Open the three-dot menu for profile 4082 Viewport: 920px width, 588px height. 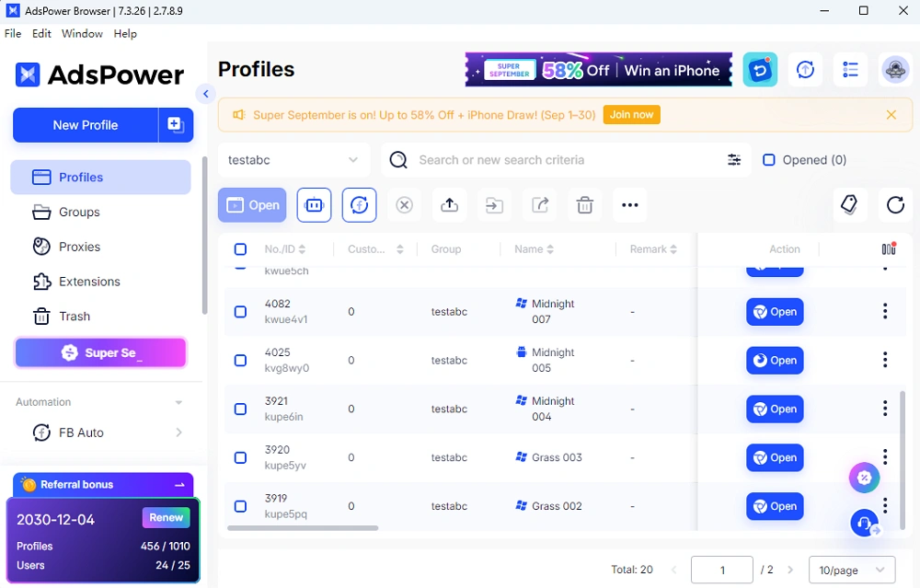coord(885,311)
